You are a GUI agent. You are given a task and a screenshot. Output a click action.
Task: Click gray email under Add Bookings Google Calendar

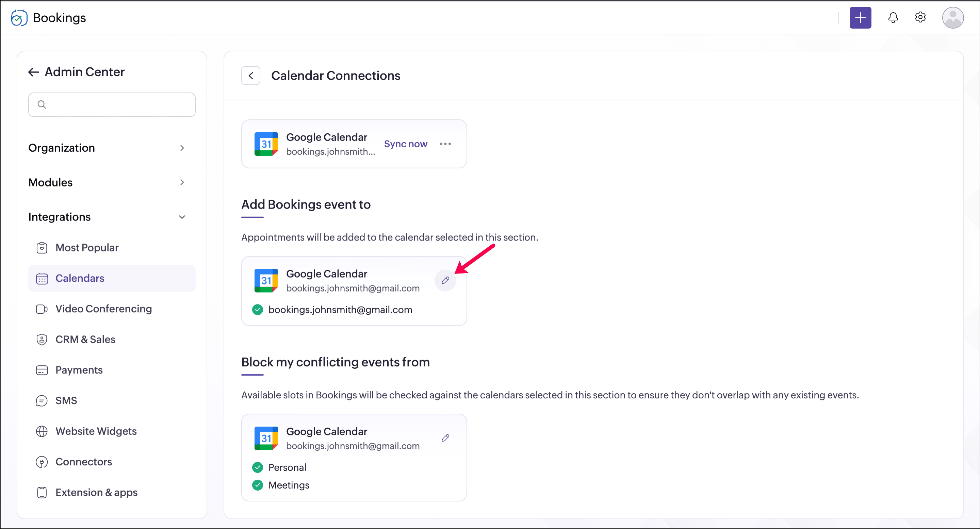pos(353,288)
